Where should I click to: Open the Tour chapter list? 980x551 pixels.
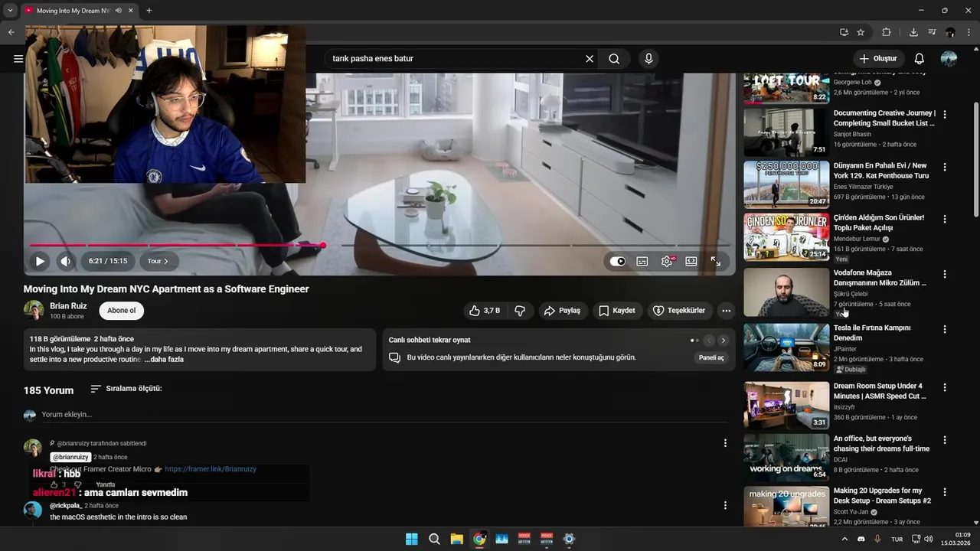[158, 261]
